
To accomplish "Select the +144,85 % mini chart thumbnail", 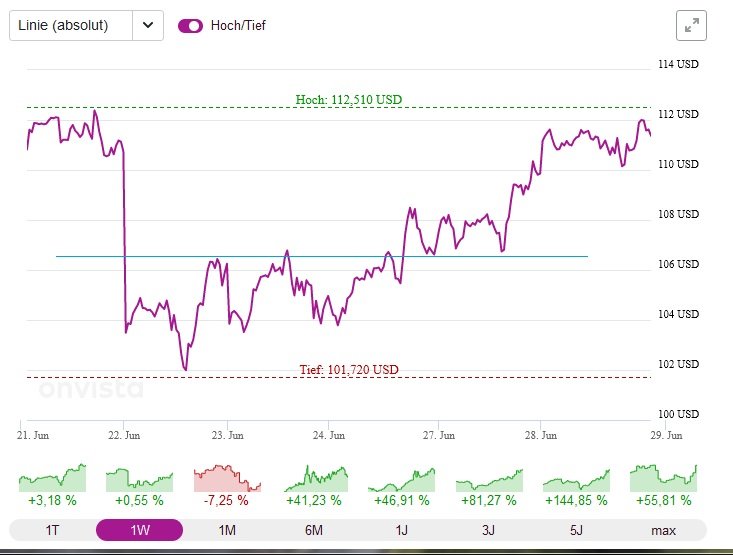I will [x=576, y=478].
